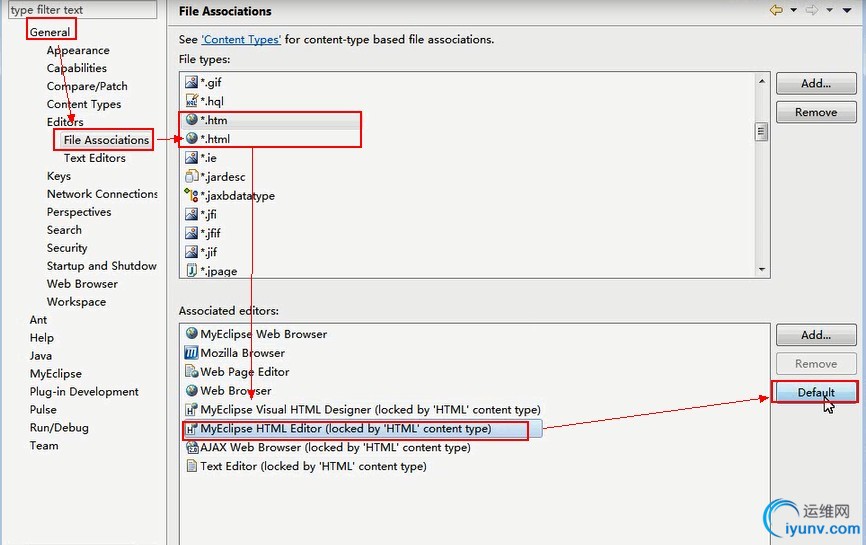Click the image icon beside *.ie

(x=191, y=158)
